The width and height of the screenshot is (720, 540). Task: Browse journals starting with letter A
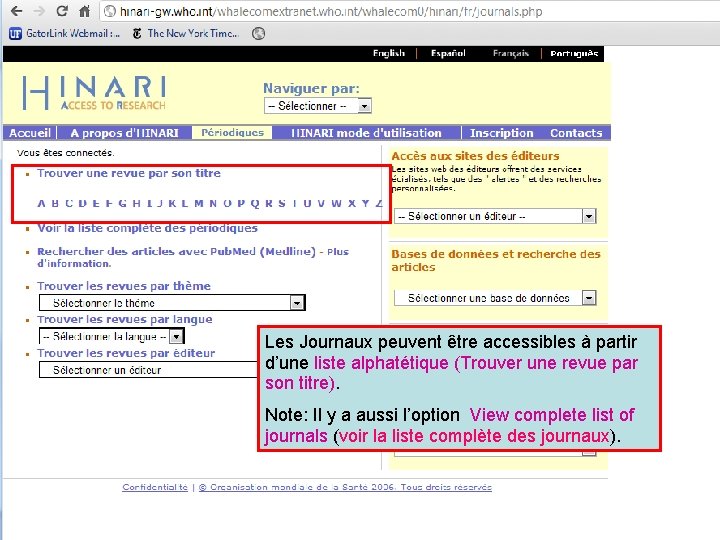tap(41, 203)
